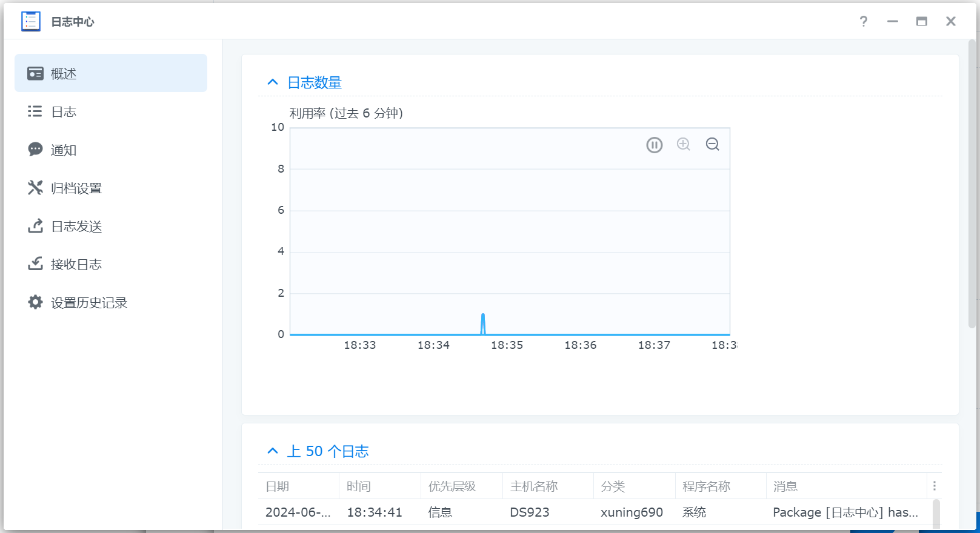The width and height of the screenshot is (980, 533).
Task: Select 概述 in the sidebar
Action: (x=111, y=73)
